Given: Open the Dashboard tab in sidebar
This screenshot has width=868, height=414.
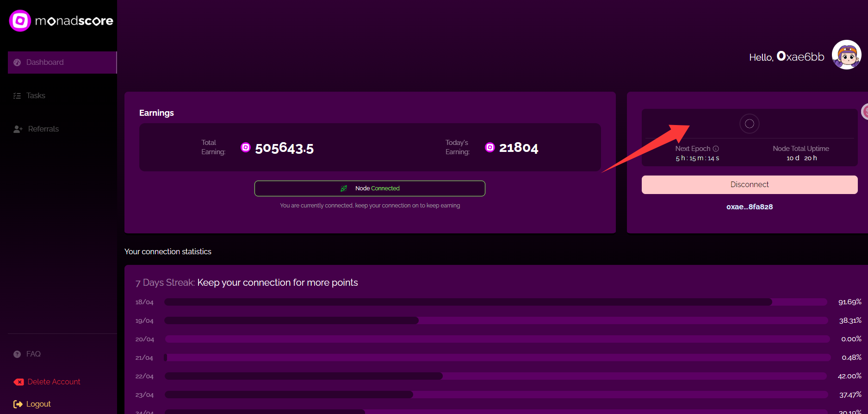Looking at the screenshot, I should click(45, 63).
